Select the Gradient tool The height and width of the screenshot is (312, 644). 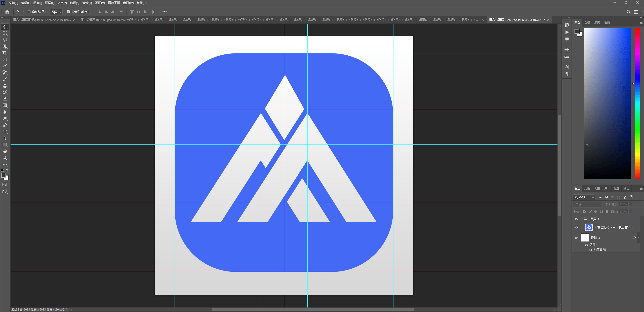click(5, 105)
